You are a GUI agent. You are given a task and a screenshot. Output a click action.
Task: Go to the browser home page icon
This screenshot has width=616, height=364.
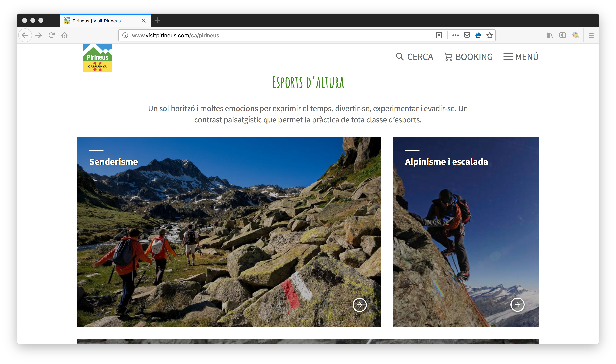coord(65,35)
